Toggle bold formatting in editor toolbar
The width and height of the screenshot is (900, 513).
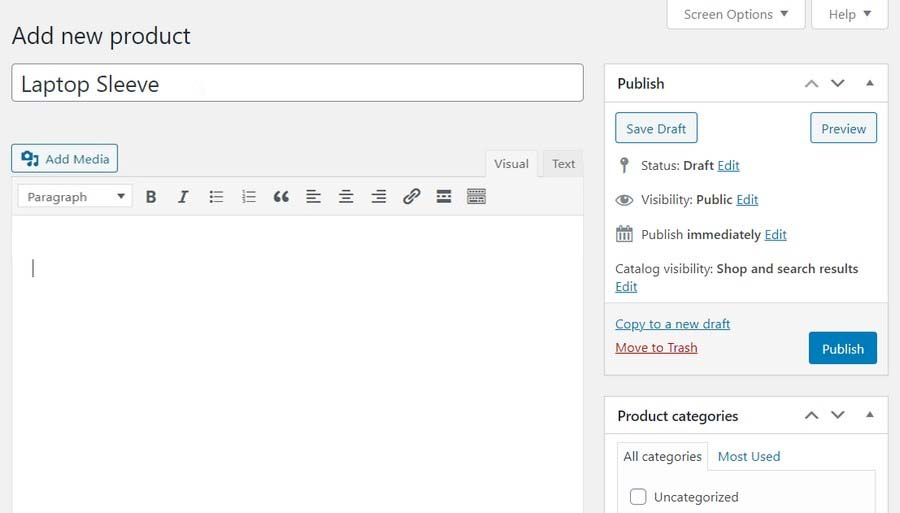(x=151, y=197)
